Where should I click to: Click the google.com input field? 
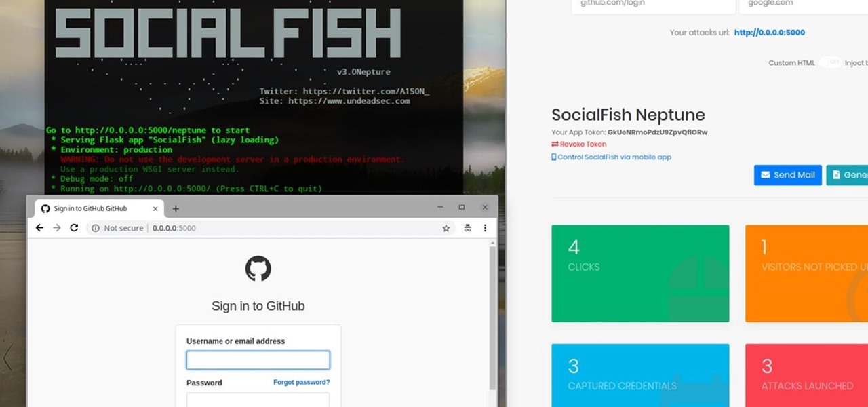[803, 7]
